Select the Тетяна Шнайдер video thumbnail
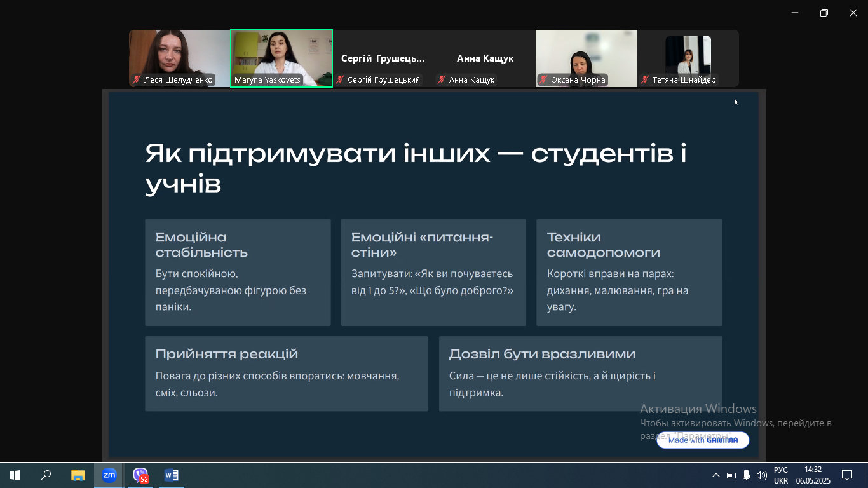The width and height of the screenshot is (868, 488). [688, 57]
